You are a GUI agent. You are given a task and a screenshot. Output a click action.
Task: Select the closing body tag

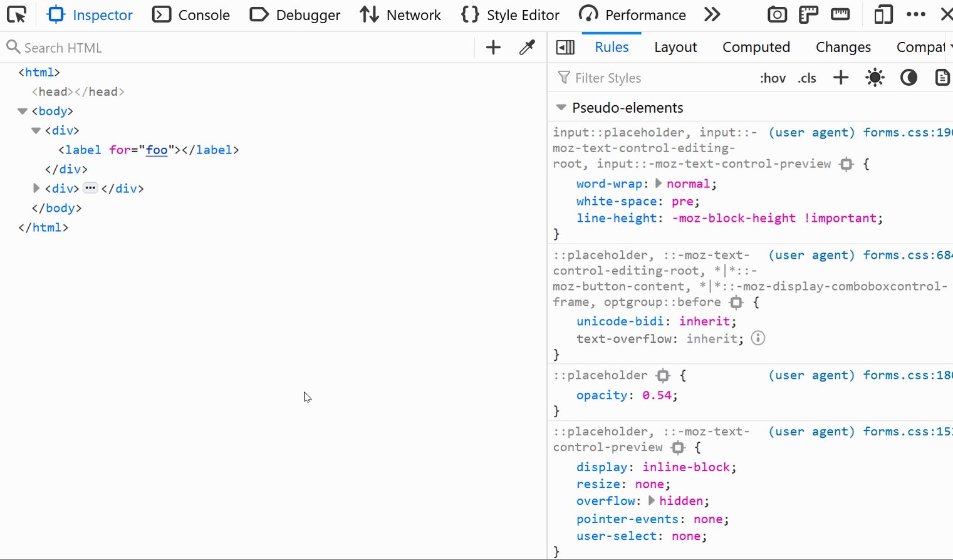pyautogui.click(x=56, y=208)
